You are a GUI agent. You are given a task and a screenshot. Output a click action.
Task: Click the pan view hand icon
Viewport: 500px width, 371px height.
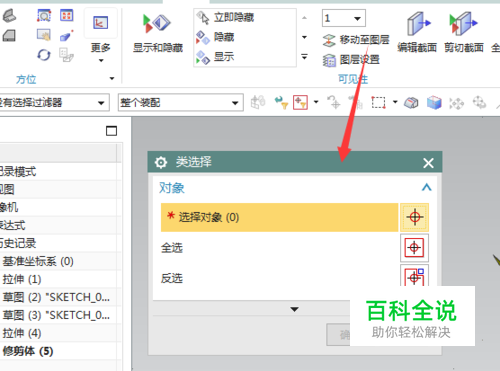pyautogui.click(x=44, y=35)
